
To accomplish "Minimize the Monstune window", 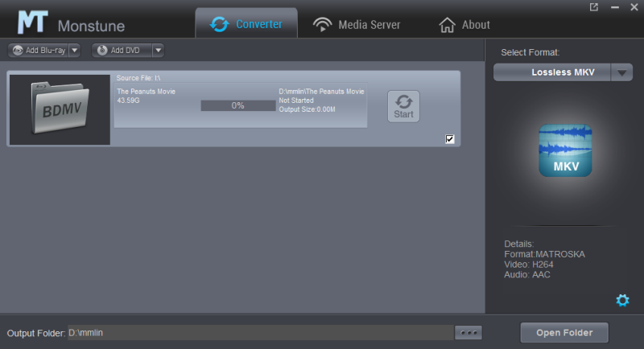I will click(614, 7).
